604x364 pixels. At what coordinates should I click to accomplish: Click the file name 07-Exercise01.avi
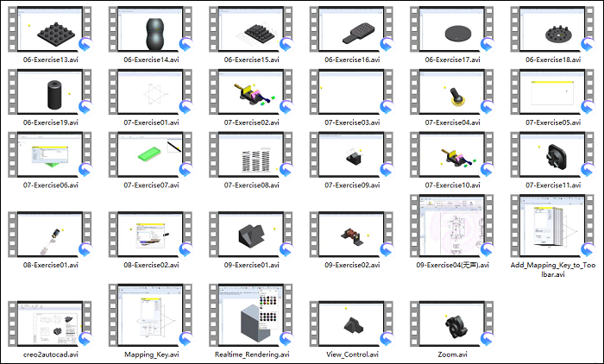pyautogui.click(x=151, y=122)
